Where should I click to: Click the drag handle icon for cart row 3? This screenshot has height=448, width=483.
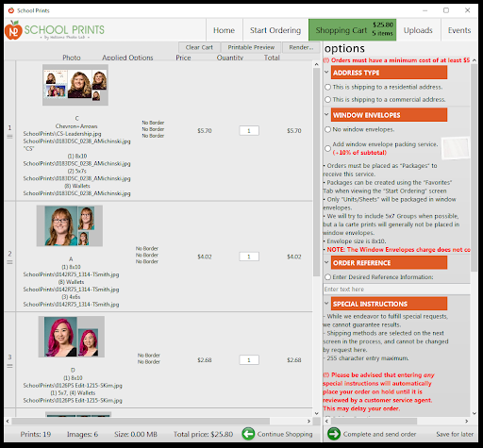pyautogui.click(x=9, y=366)
